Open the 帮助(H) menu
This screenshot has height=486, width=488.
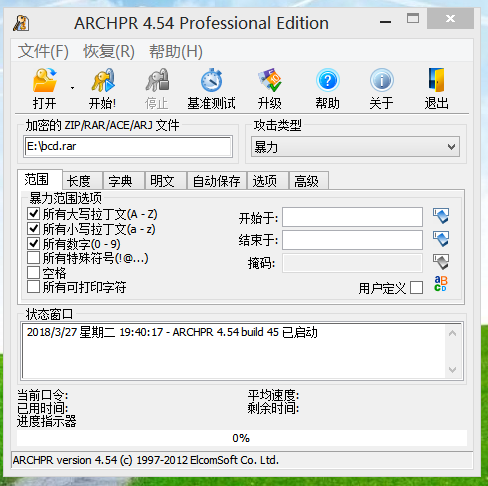coord(176,51)
